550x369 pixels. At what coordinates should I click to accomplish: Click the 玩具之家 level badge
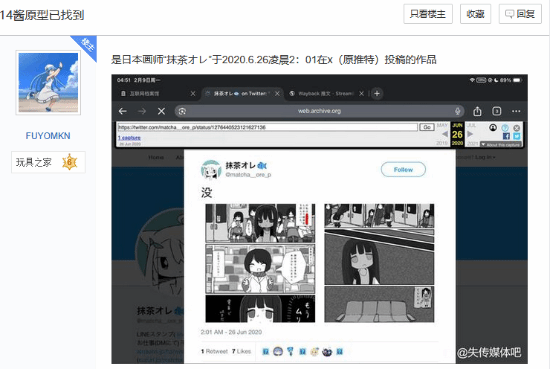click(x=48, y=162)
